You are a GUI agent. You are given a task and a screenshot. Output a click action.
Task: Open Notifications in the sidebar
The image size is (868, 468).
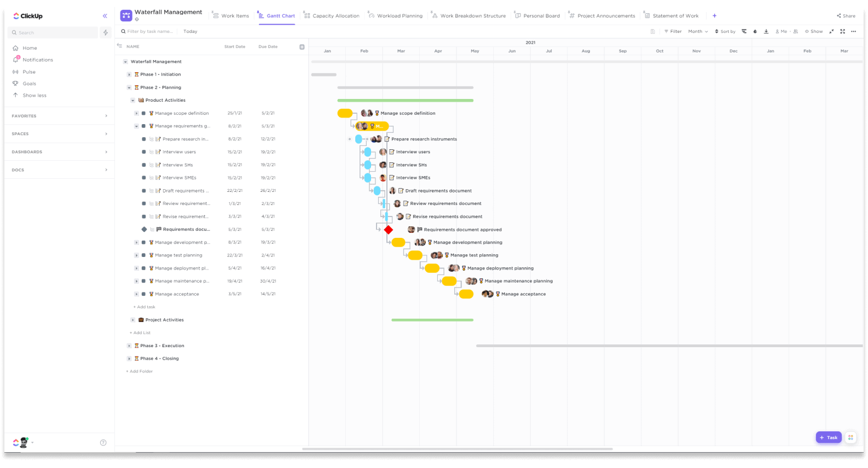point(38,60)
